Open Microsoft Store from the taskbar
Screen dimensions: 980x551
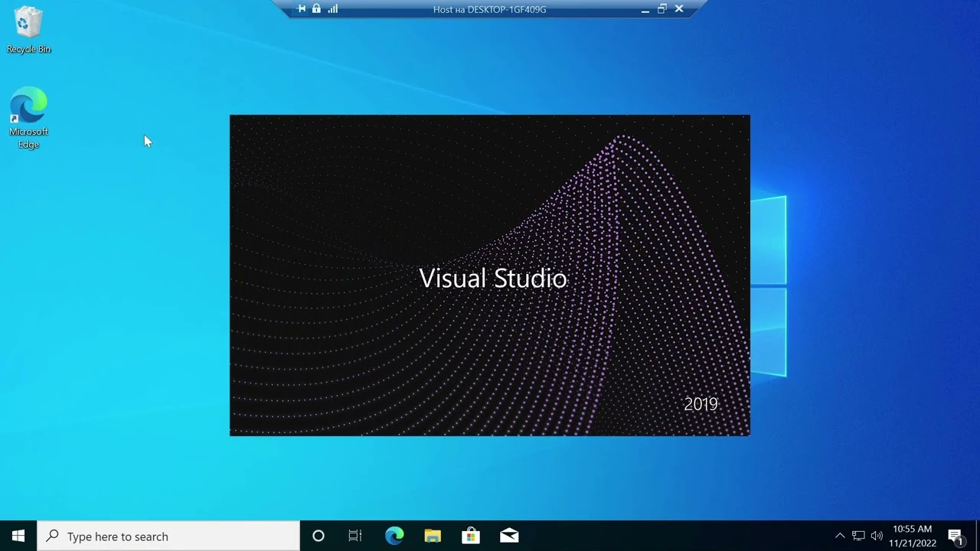coord(471,536)
